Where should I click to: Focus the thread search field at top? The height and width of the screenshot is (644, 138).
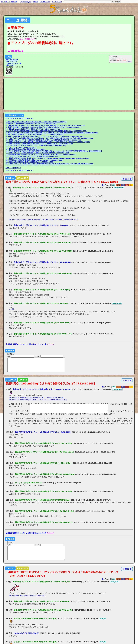coord(87,2)
